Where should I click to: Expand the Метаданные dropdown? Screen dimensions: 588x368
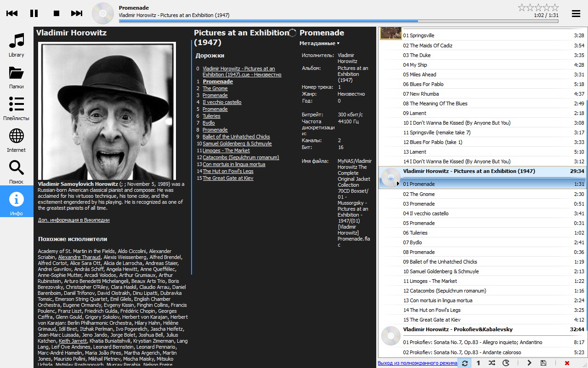point(319,44)
